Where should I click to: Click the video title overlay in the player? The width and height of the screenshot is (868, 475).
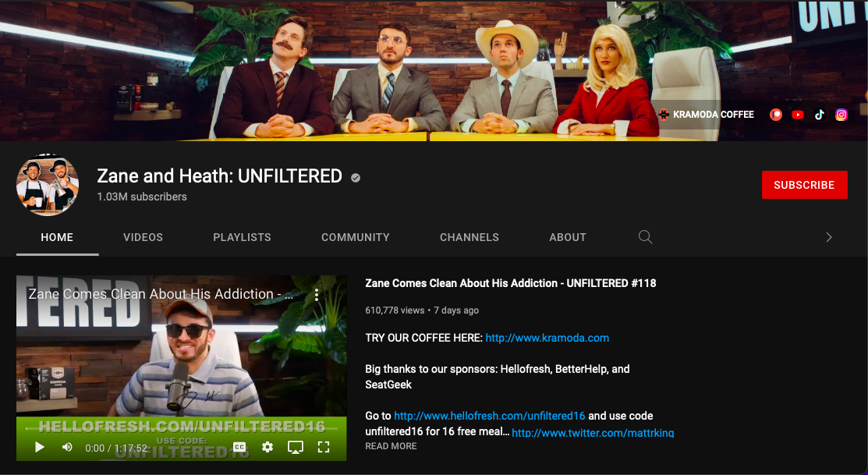pos(161,294)
